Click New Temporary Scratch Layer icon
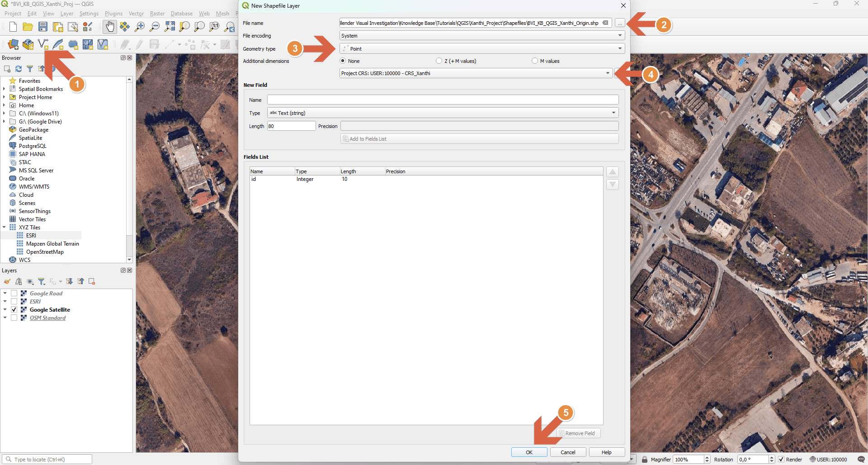The height and width of the screenshot is (465, 868). click(73, 44)
